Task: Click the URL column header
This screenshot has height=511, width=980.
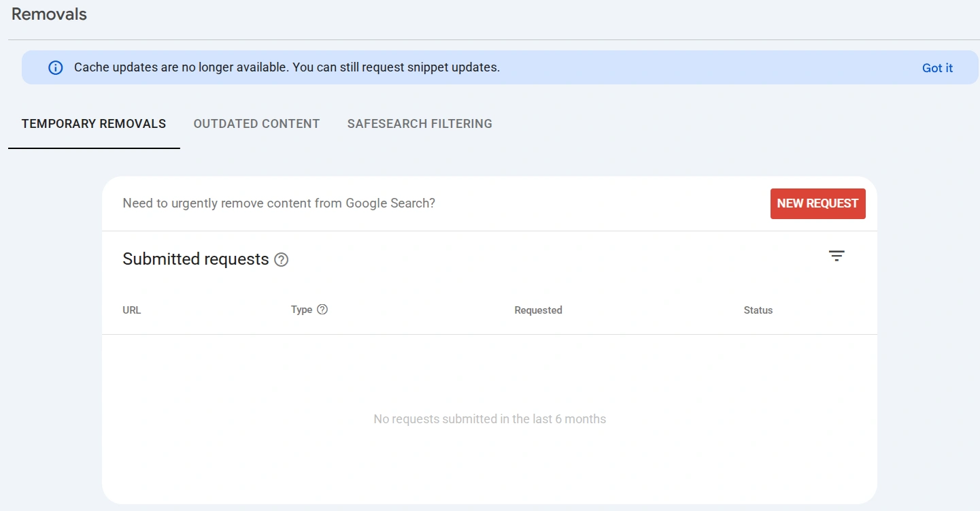Action: tap(132, 310)
